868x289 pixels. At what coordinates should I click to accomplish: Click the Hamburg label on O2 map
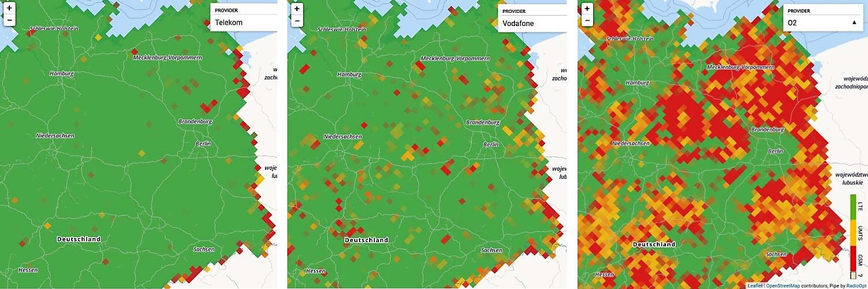[x=637, y=83]
